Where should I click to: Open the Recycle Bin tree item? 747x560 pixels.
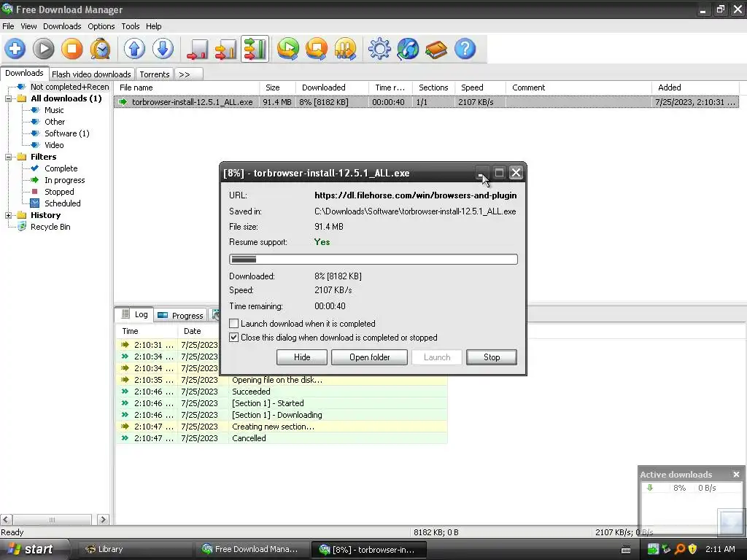coord(50,227)
